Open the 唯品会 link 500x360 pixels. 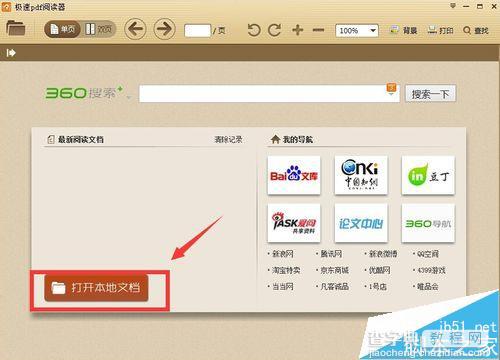tap(428, 287)
